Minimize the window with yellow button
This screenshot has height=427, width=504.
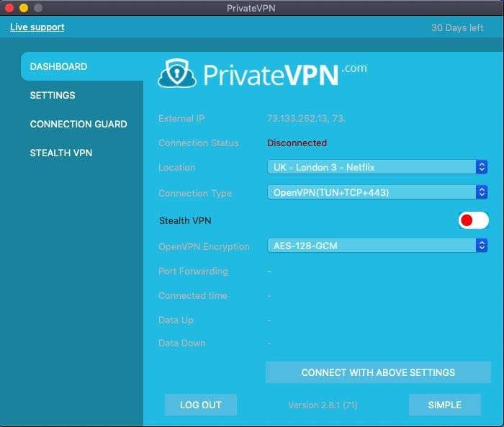[24, 8]
